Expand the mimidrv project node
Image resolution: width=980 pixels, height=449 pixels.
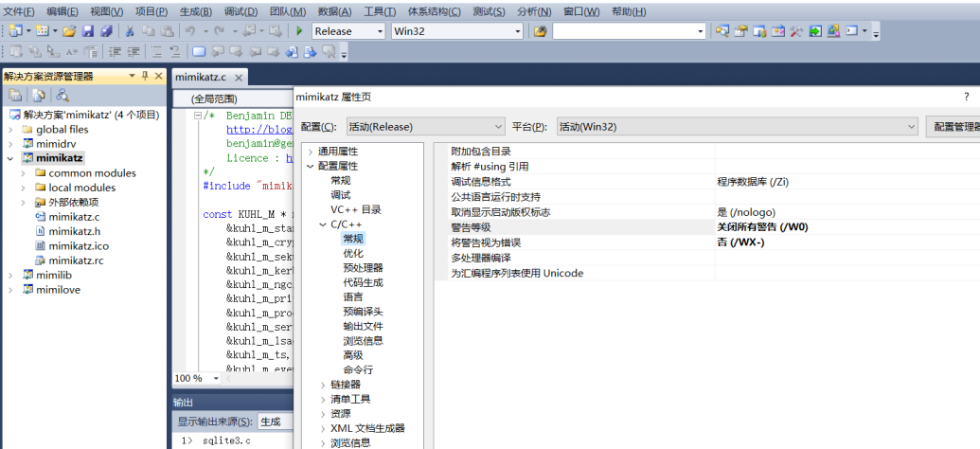[10, 144]
